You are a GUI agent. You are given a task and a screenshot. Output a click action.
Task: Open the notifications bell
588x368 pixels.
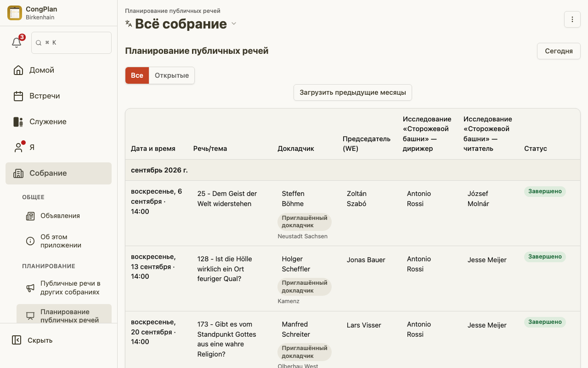[x=17, y=43]
